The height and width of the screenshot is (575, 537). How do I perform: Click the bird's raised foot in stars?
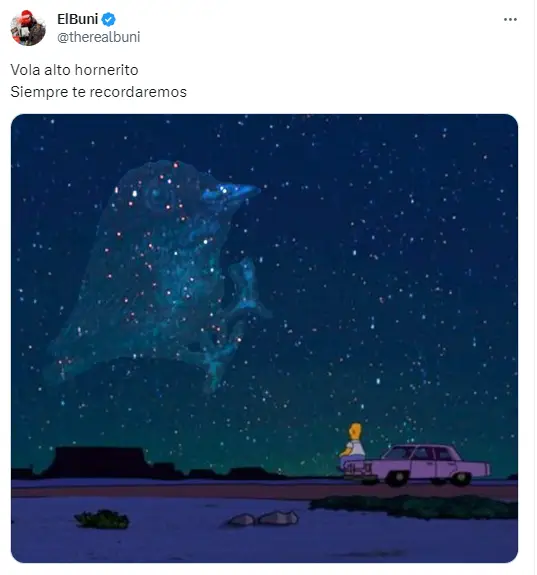(x=246, y=288)
